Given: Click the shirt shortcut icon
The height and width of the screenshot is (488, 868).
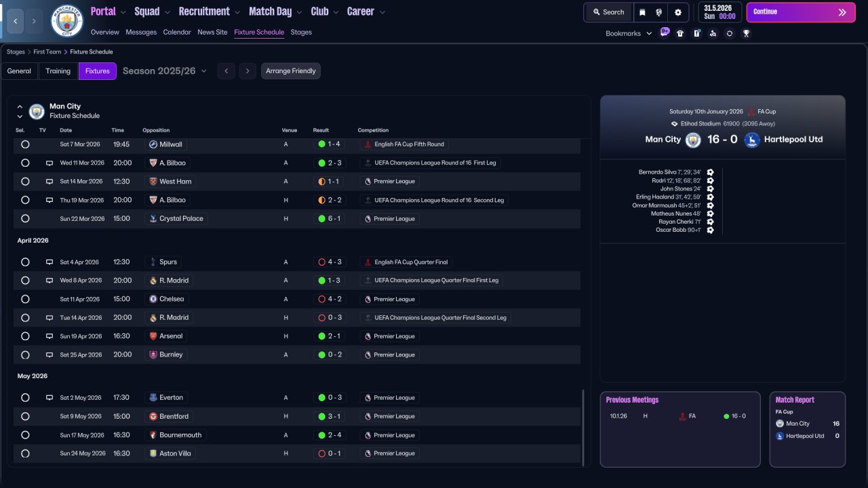Looking at the screenshot, I should coord(680,33).
